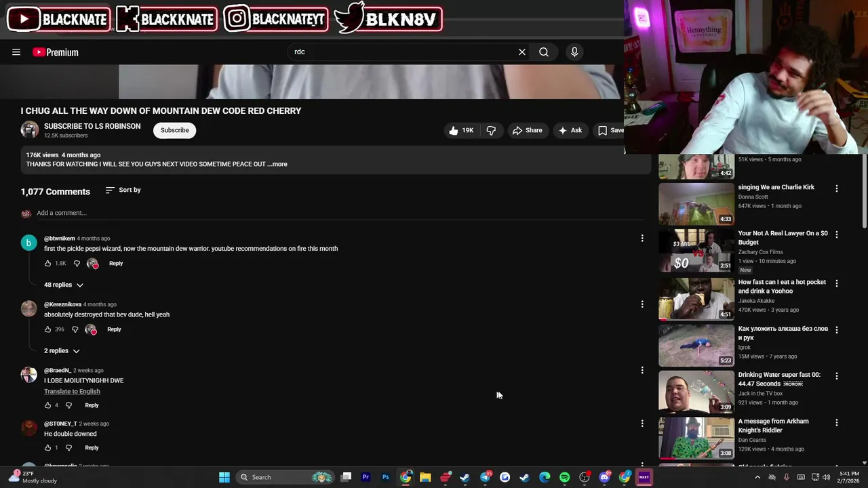The width and height of the screenshot is (868, 488).
Task: Open 'Your Not A Real Lawyer' video title
Action: [x=783, y=237]
